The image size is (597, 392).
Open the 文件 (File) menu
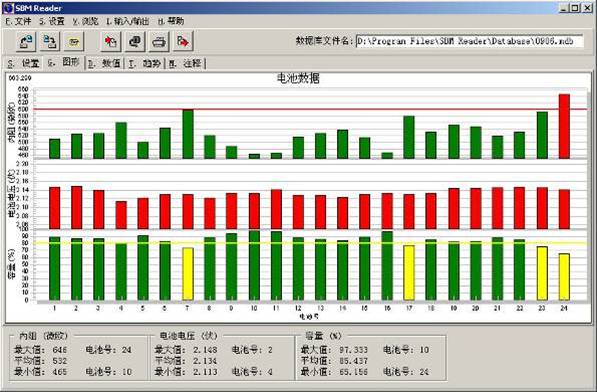point(18,21)
